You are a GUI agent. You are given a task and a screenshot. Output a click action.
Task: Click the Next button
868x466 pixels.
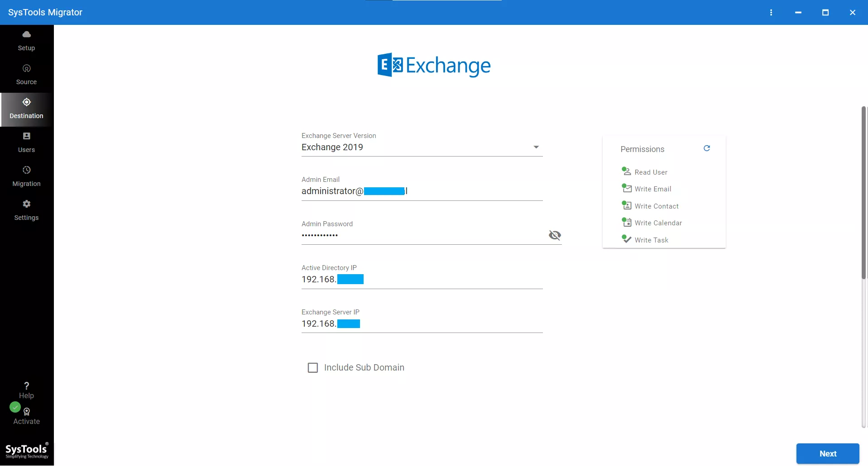point(828,454)
